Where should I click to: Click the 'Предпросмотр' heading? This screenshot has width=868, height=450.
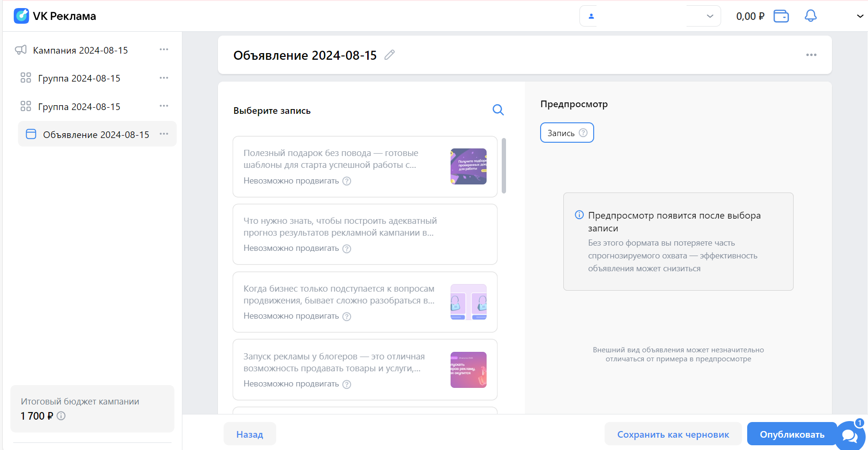click(574, 104)
